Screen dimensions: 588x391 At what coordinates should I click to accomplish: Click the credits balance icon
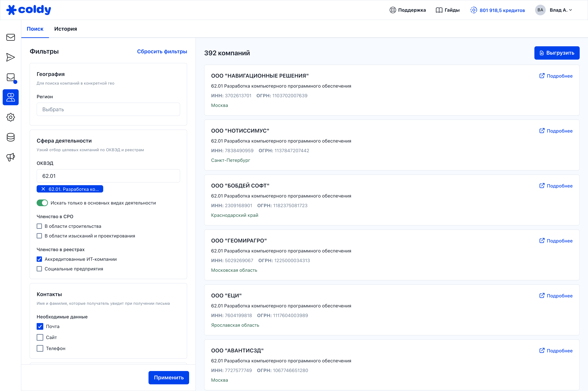[x=473, y=10]
